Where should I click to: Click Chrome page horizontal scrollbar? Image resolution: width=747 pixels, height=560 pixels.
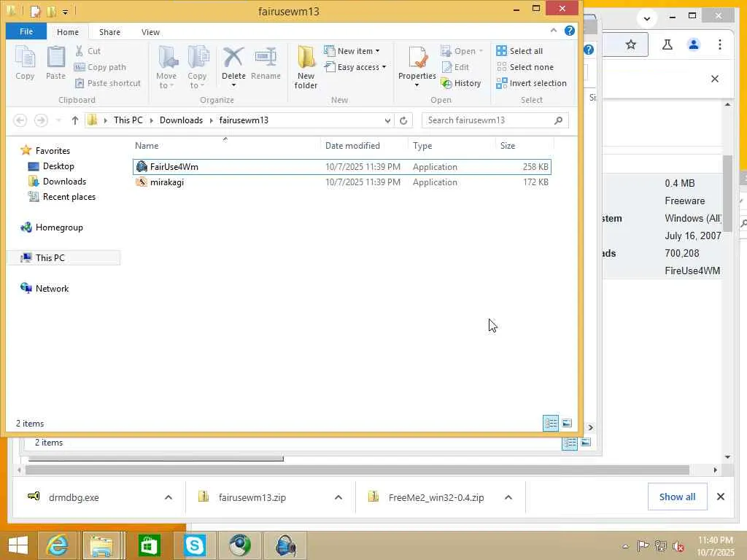tap(357, 470)
